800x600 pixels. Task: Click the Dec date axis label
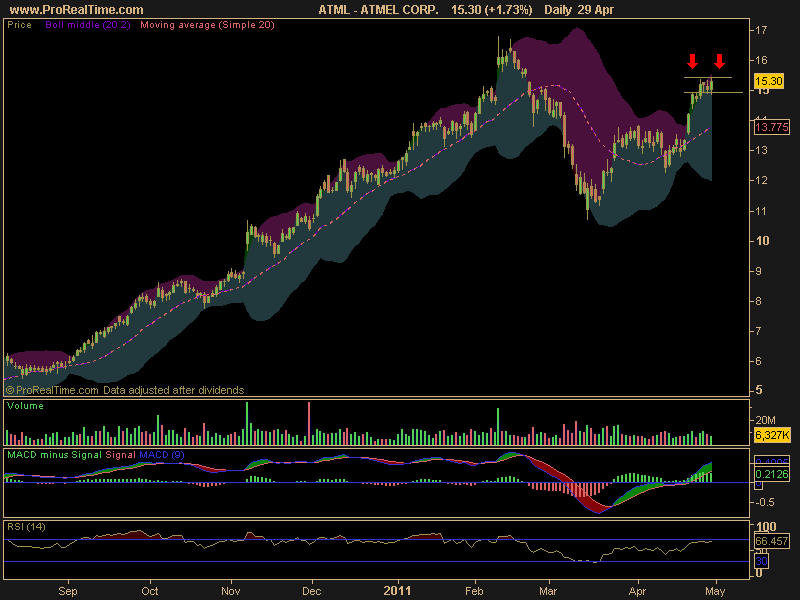[311, 591]
